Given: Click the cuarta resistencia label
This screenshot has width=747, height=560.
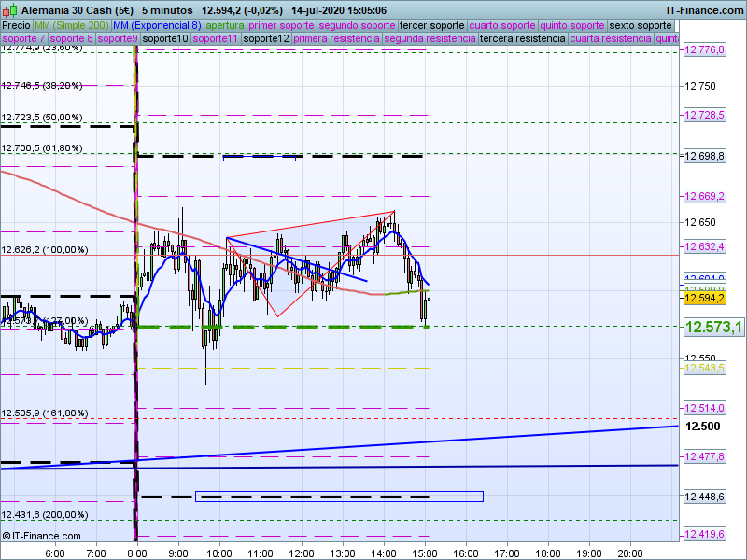Looking at the screenshot, I should [611, 38].
